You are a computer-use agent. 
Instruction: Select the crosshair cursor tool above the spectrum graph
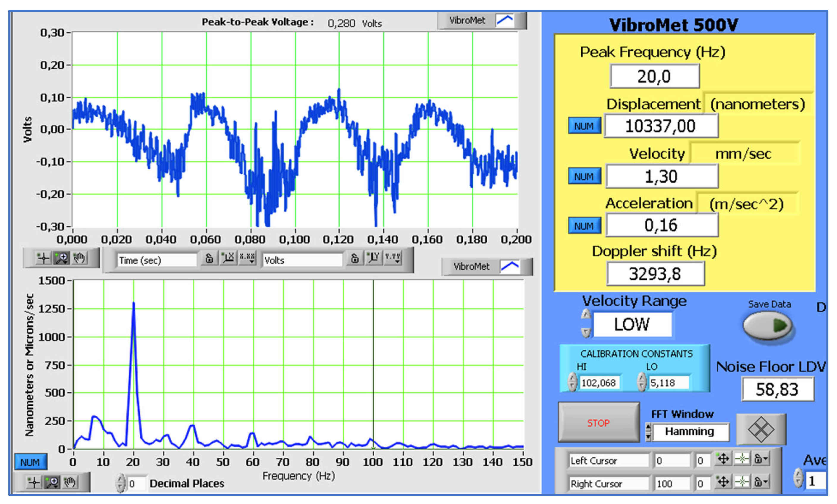pos(43,258)
